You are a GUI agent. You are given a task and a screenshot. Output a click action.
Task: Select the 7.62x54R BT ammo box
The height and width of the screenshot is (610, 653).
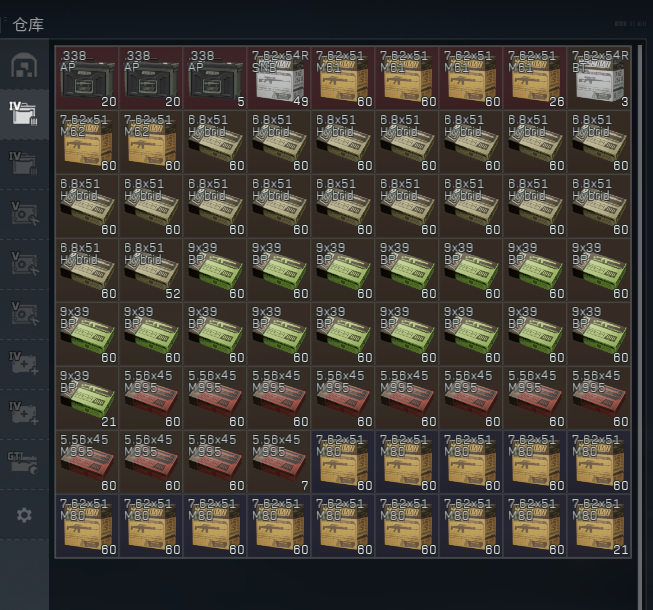(599, 78)
